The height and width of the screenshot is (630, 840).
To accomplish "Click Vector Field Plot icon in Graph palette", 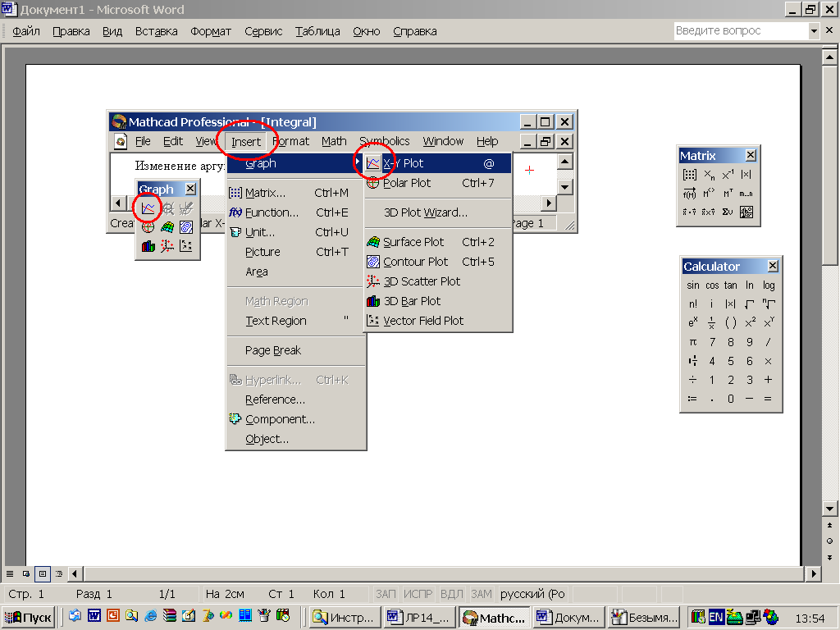I will [x=186, y=246].
